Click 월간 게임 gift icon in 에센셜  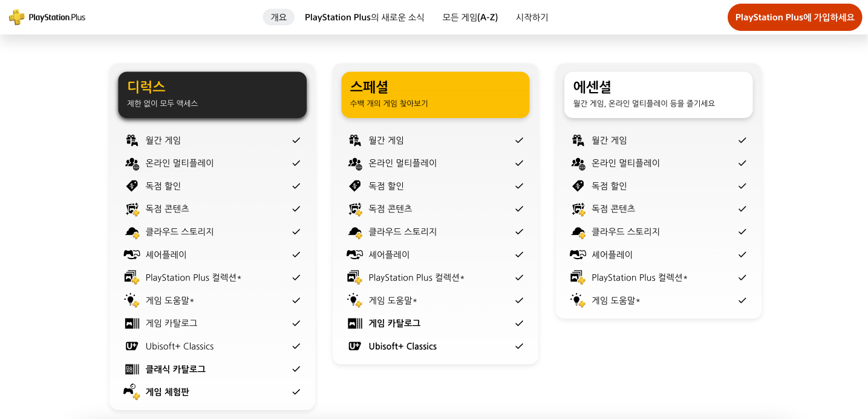(578, 140)
